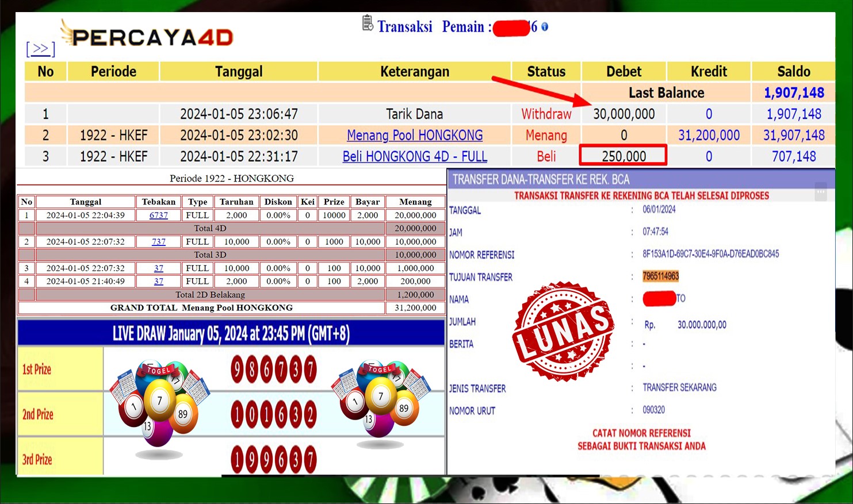Screen dimensions: 853x504
Task: Expand the [>>] side menu
Action: [x=40, y=49]
